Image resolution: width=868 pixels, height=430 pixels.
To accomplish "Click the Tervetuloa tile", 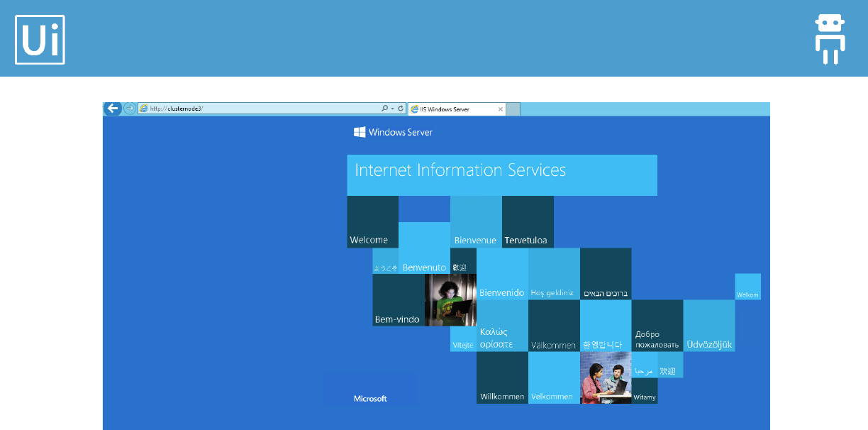I will (528, 222).
